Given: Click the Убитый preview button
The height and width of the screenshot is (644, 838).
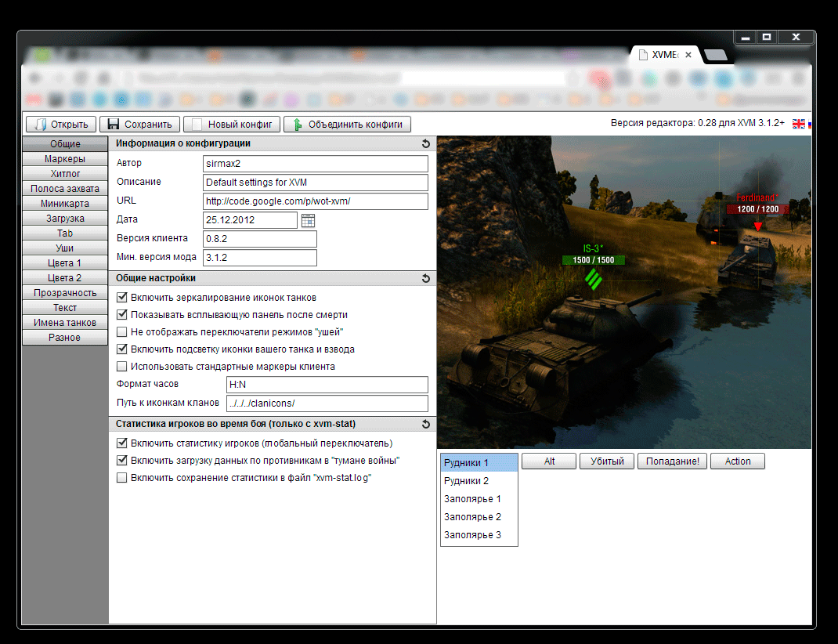Looking at the screenshot, I should [x=607, y=461].
